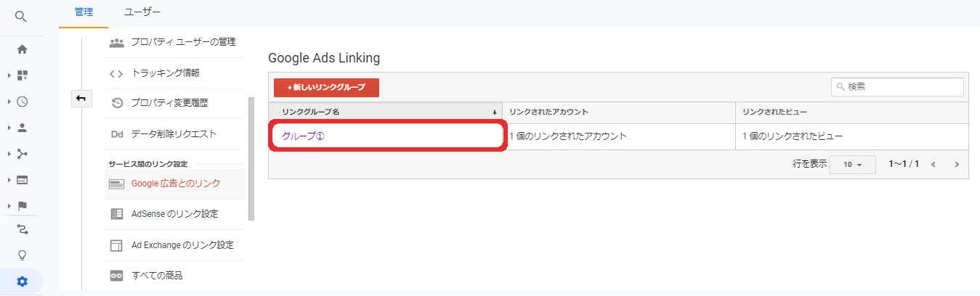The image size is (980, 296).
Task: Expand the Customization dashboard section arrow
Action: 9,75
